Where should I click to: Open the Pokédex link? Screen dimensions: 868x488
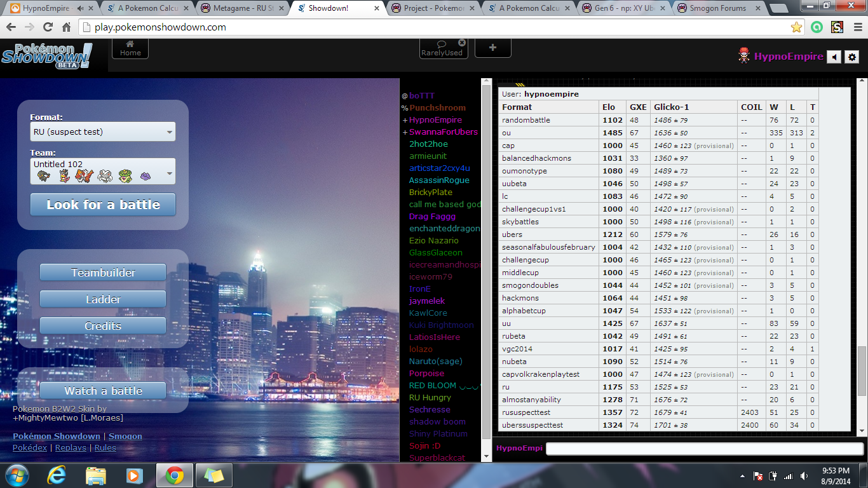pos(30,448)
